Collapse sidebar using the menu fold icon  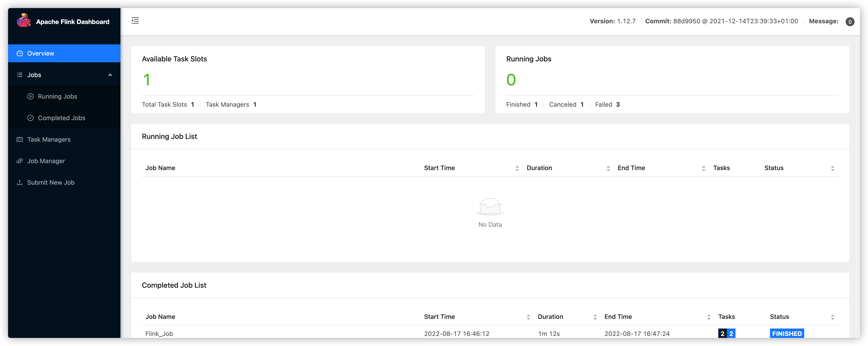pyautogui.click(x=135, y=21)
